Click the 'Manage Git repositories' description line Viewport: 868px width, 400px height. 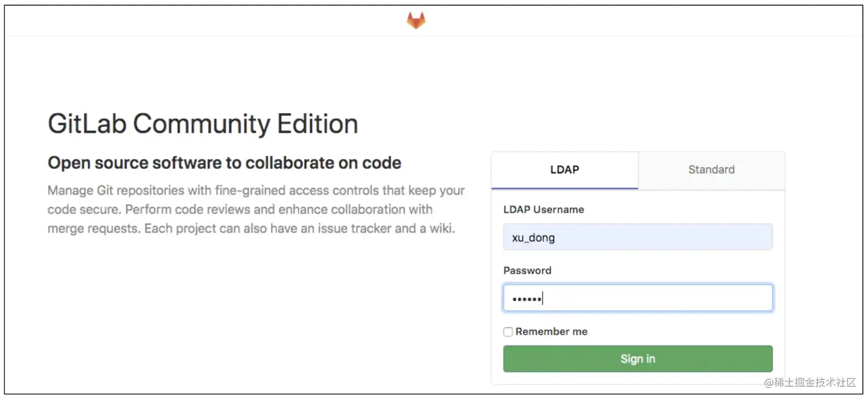coord(256,190)
